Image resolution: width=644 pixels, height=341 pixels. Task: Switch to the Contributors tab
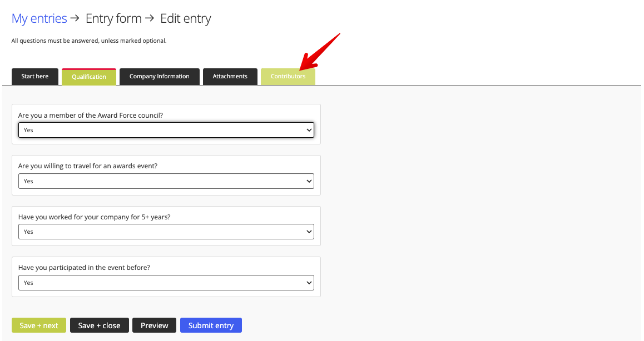coord(288,76)
